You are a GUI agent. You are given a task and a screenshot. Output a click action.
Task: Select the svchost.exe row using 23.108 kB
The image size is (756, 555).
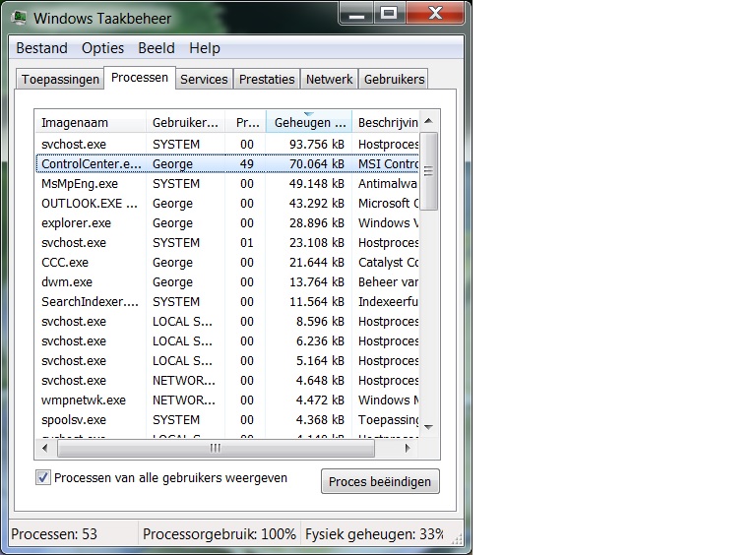(227, 243)
